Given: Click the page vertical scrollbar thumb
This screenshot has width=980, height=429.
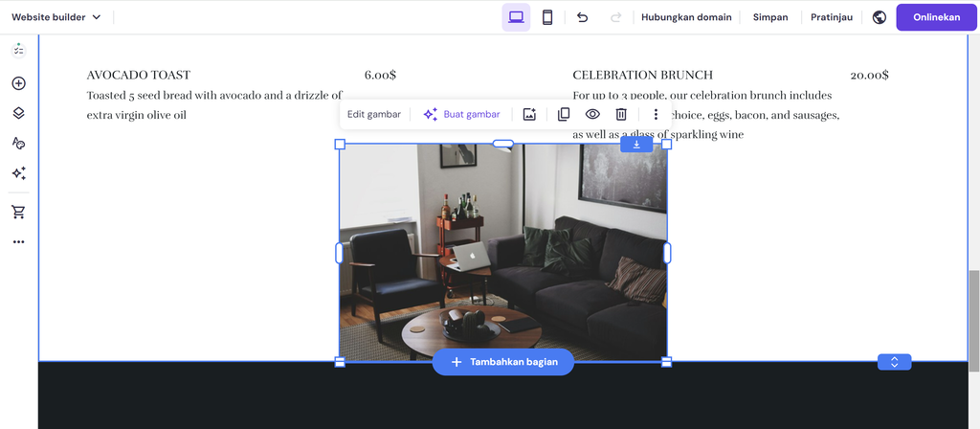Looking at the screenshot, I should (973, 321).
